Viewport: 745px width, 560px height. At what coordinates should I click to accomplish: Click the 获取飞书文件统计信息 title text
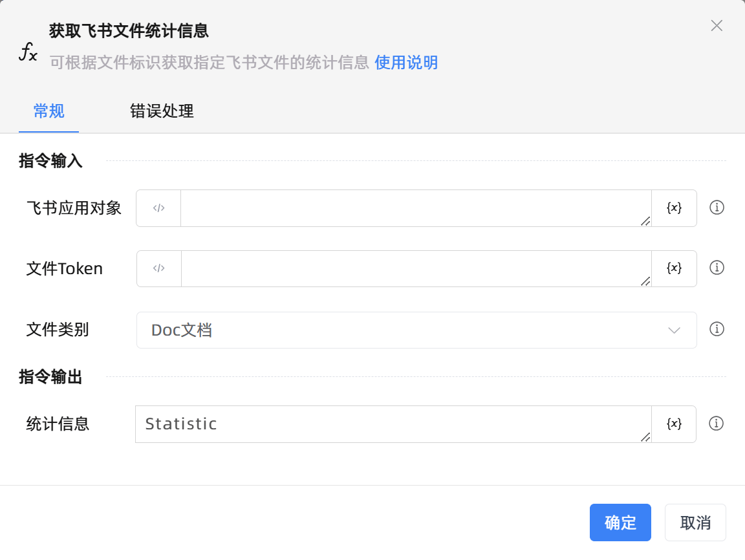click(x=129, y=31)
